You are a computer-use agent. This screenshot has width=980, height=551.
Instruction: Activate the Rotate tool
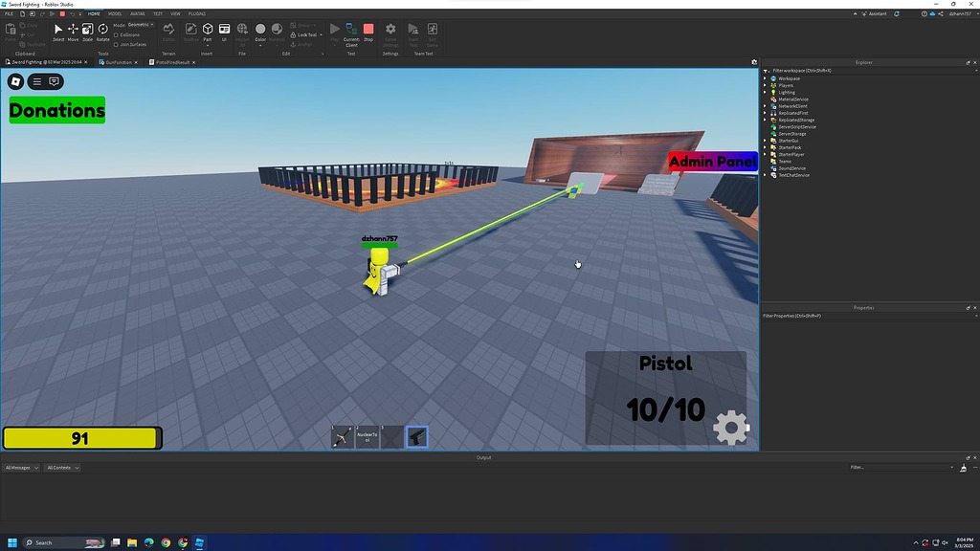click(x=102, y=33)
